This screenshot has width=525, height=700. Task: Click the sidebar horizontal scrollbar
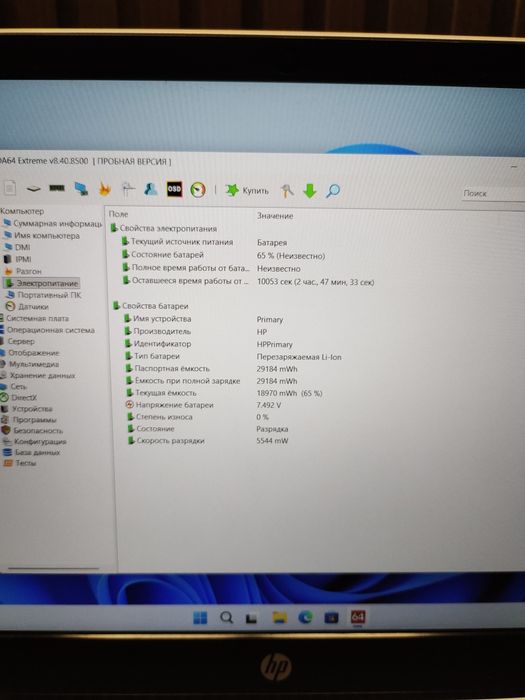54,568
